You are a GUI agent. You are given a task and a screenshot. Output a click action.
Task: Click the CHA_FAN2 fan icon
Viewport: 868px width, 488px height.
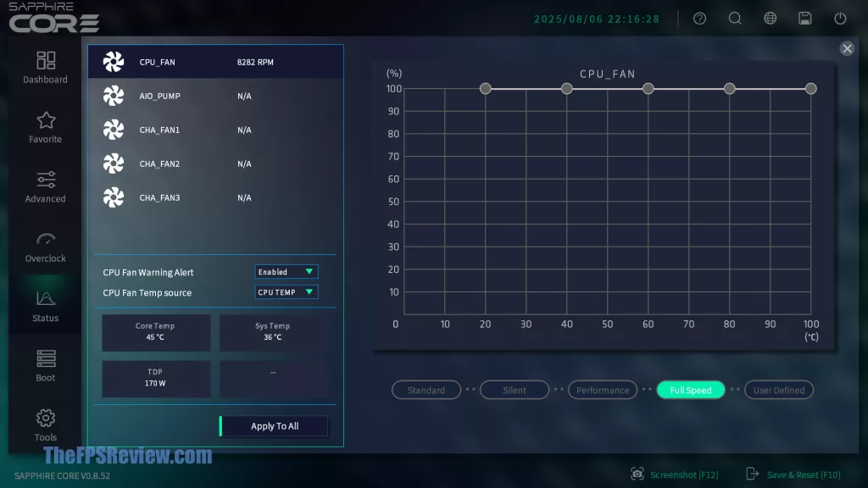(114, 164)
